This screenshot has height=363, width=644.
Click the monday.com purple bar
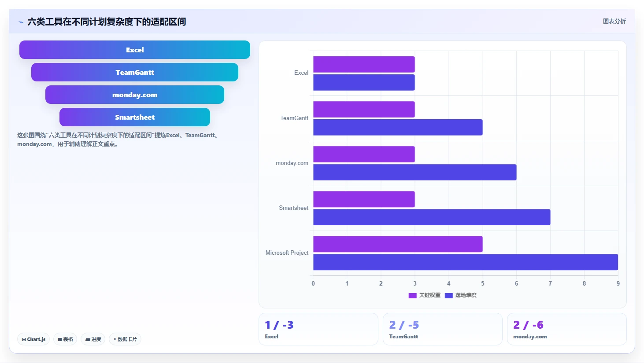[x=364, y=154]
